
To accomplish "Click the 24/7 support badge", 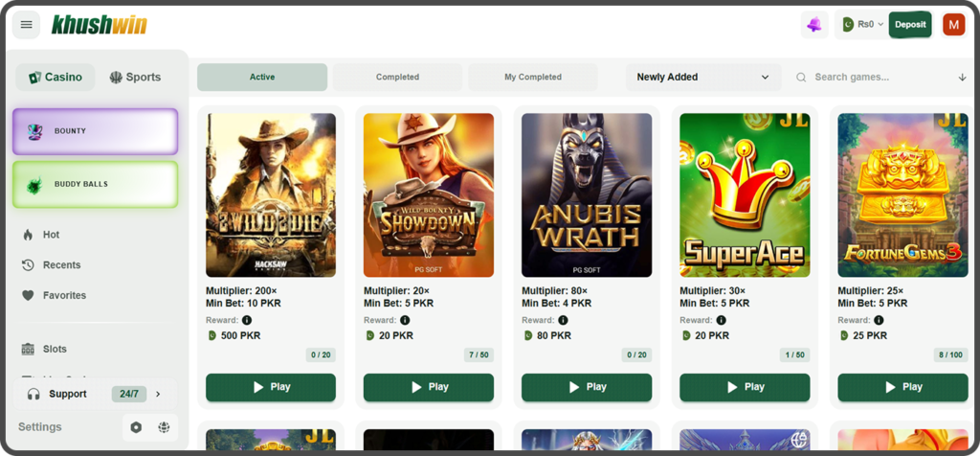I will tap(129, 394).
